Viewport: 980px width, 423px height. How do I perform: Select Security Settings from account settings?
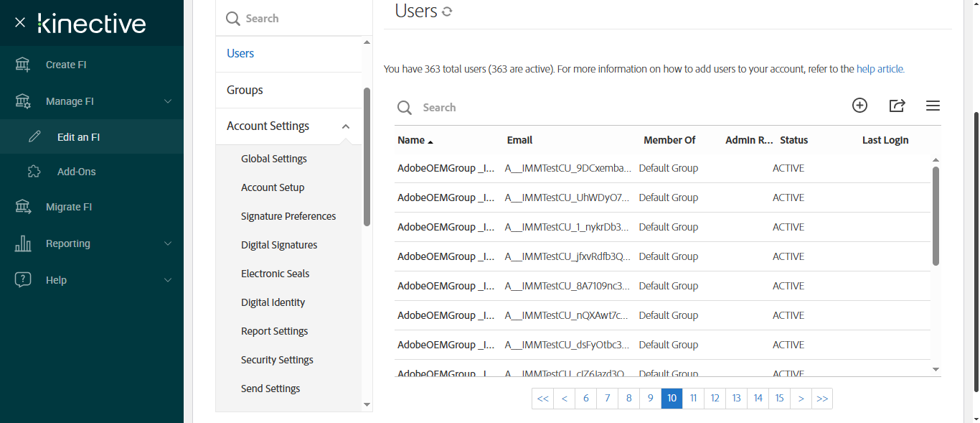(277, 360)
